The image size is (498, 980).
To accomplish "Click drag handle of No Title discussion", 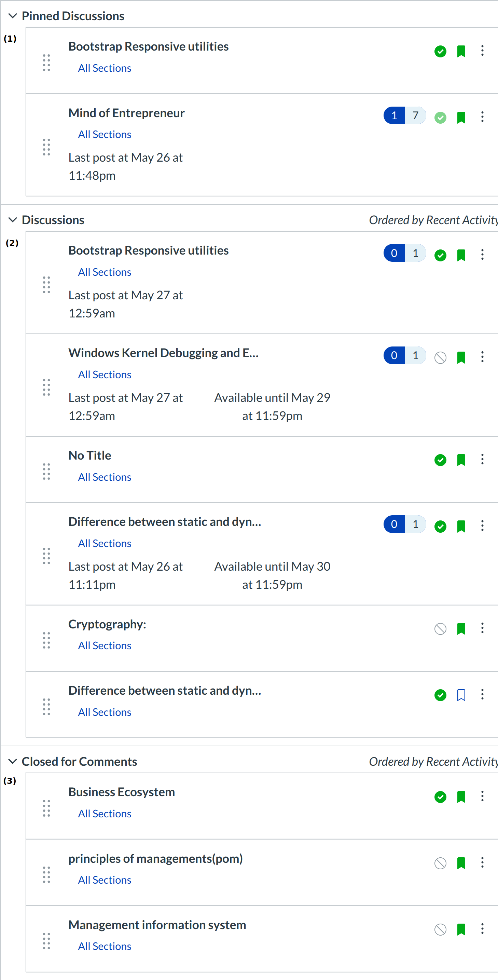I will (x=46, y=471).
